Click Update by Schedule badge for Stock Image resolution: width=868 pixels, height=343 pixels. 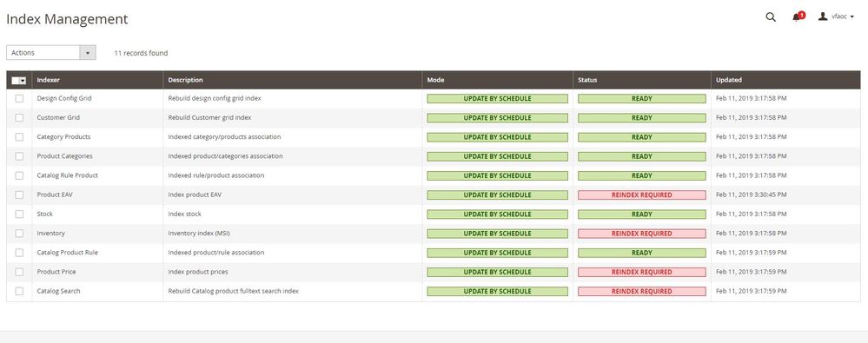(x=497, y=214)
